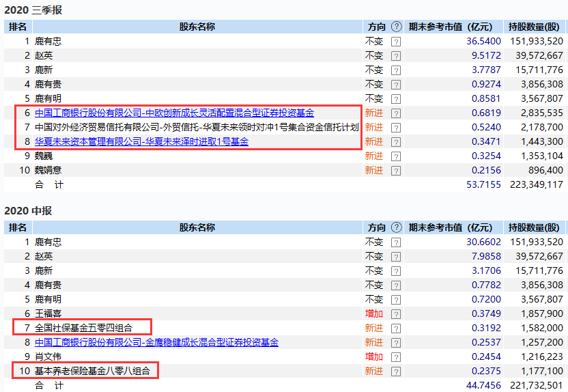The height and width of the screenshot is (392, 568).
Task: Select market value 30.6602
Action: 483,242
